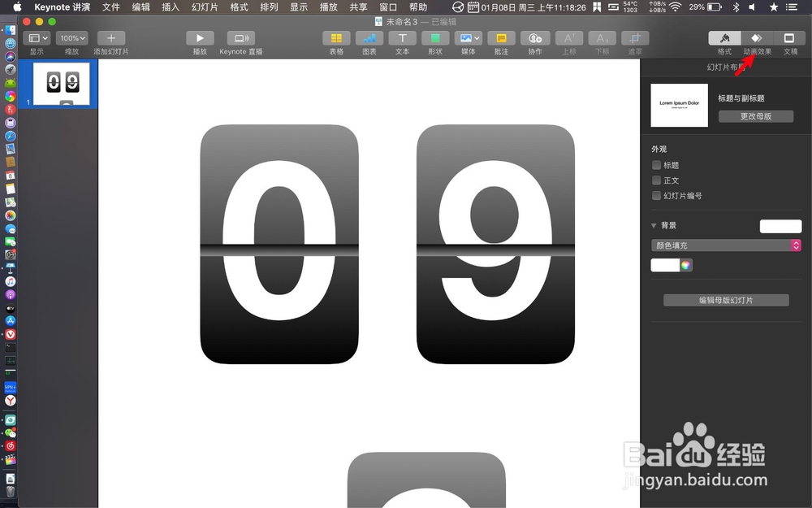The height and width of the screenshot is (508, 812).
Task: Click the document title 未命名 3
Action: (401, 22)
